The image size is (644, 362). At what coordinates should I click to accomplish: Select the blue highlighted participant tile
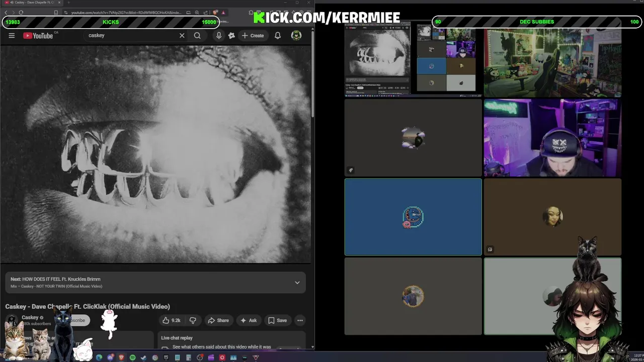[413, 217]
